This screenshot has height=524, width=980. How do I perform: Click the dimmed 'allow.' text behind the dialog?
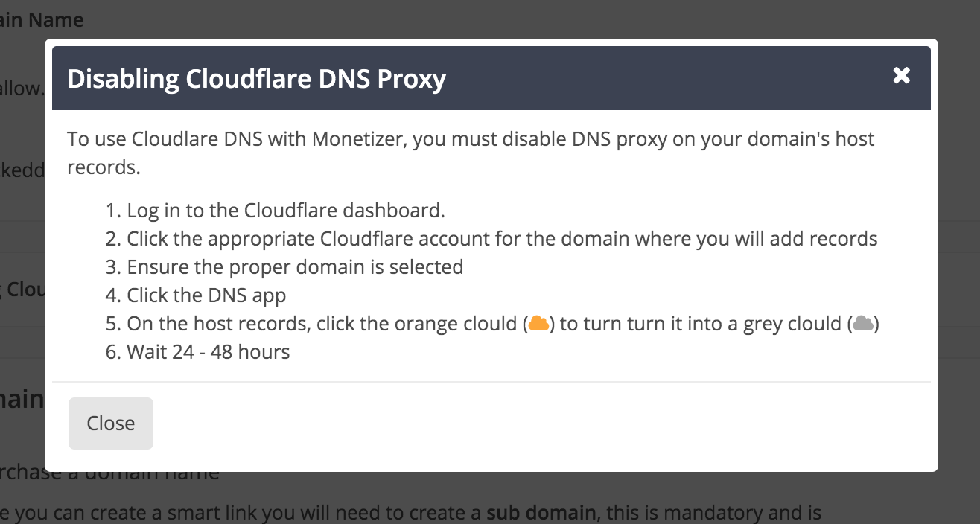point(22,89)
